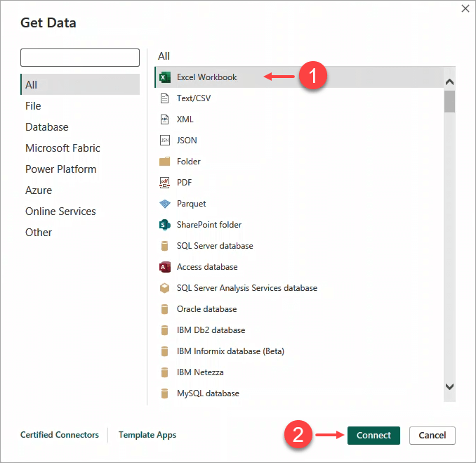Click the connector search box

pos(80,58)
